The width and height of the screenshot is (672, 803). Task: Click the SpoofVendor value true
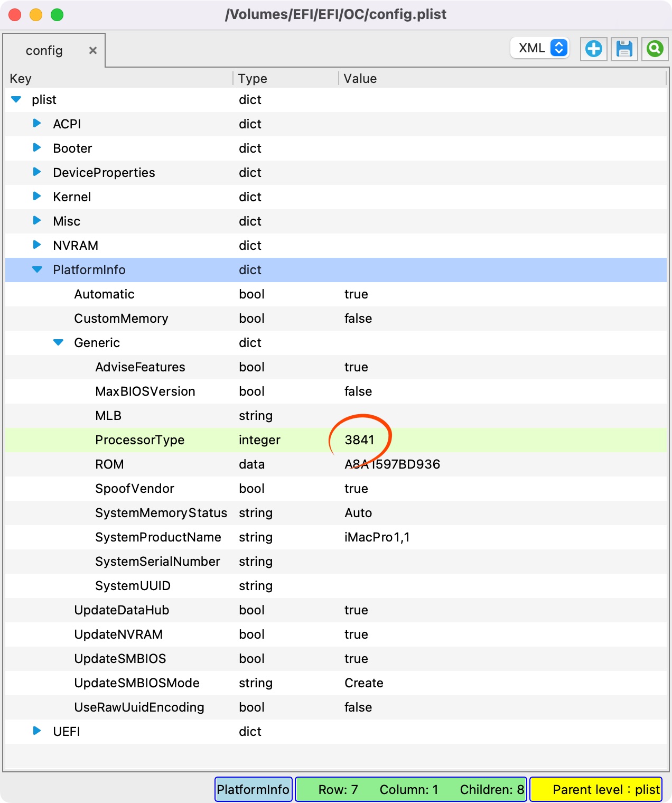[356, 489]
